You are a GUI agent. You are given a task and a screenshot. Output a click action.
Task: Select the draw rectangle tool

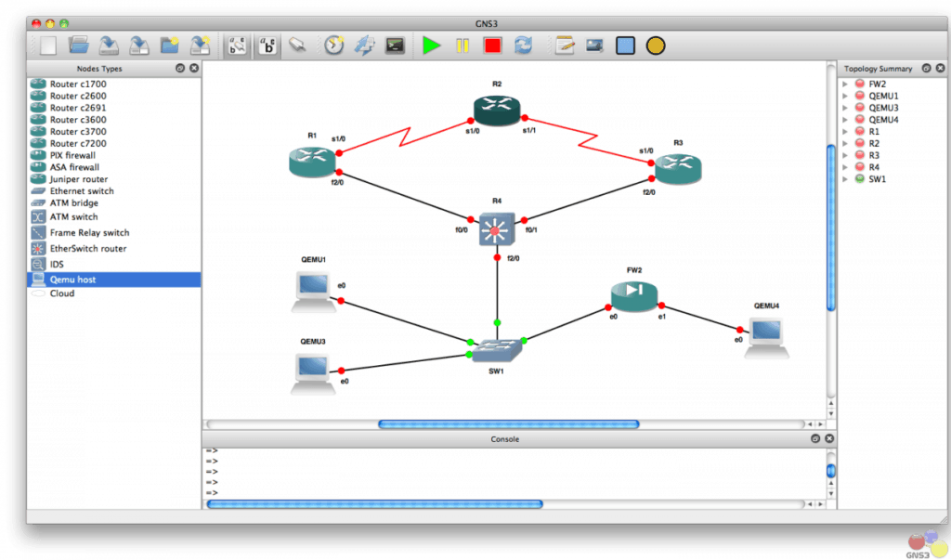pyautogui.click(x=625, y=45)
